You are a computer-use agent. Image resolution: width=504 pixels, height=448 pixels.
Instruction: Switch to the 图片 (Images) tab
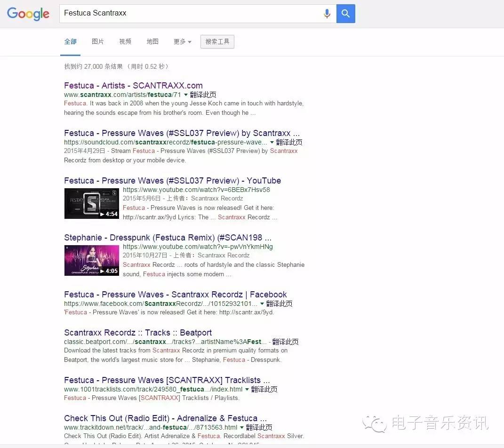click(98, 41)
